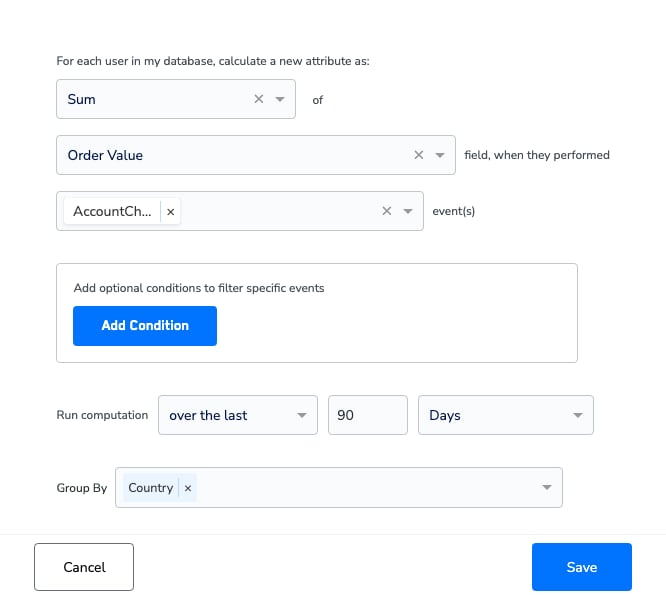Viewport: 666px width, 595px height.
Task: Open the Days unit dropdown
Action: pyautogui.click(x=506, y=415)
